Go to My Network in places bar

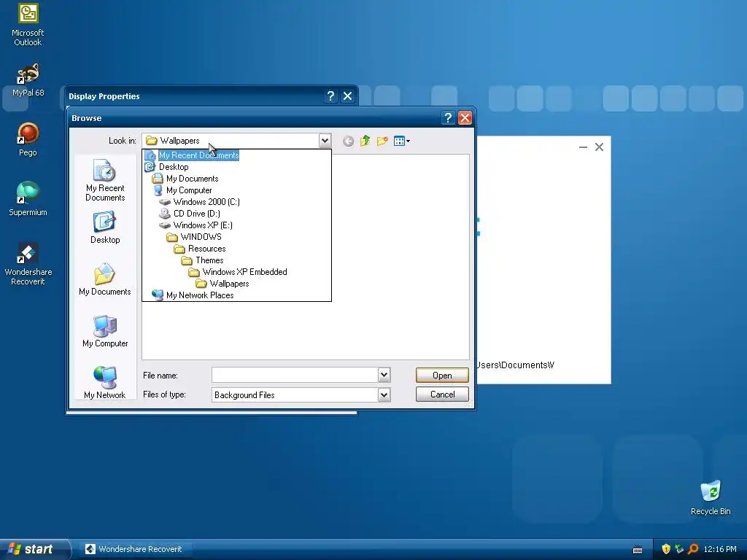(x=105, y=382)
